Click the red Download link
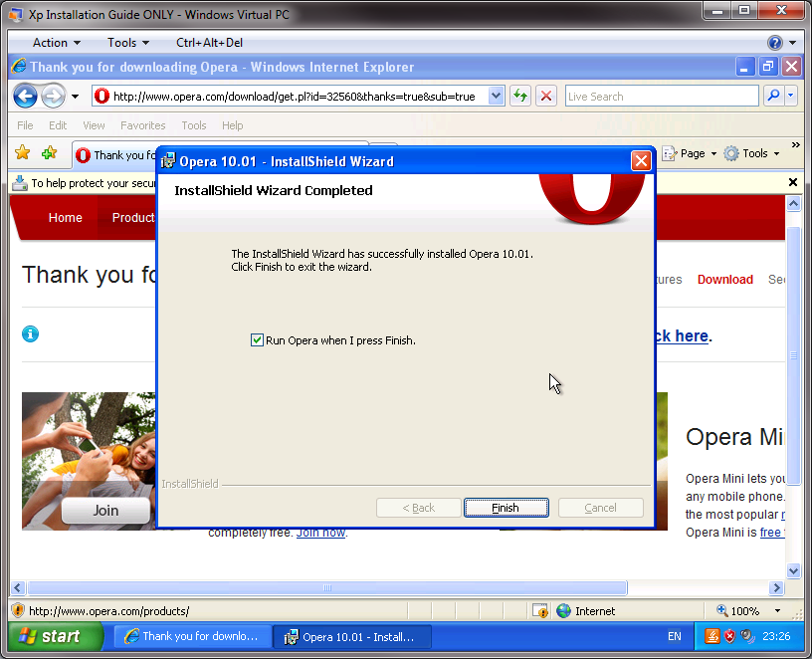 [724, 280]
